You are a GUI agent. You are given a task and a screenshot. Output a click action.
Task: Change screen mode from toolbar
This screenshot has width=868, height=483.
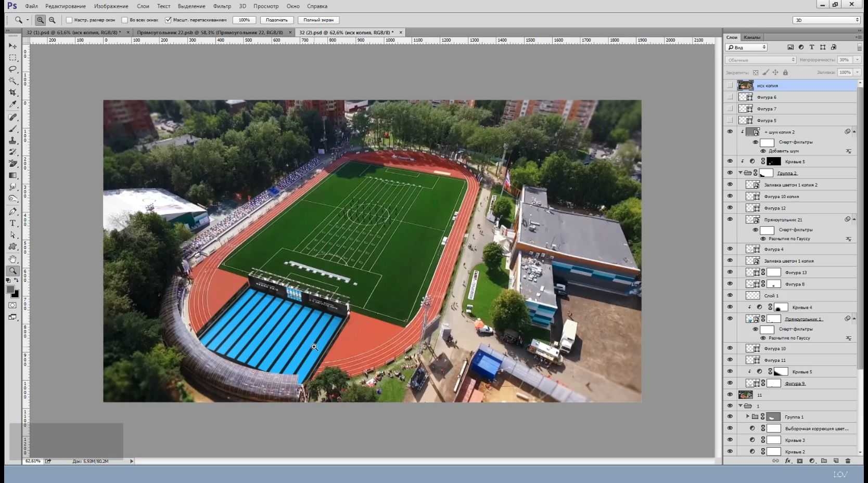(12, 317)
